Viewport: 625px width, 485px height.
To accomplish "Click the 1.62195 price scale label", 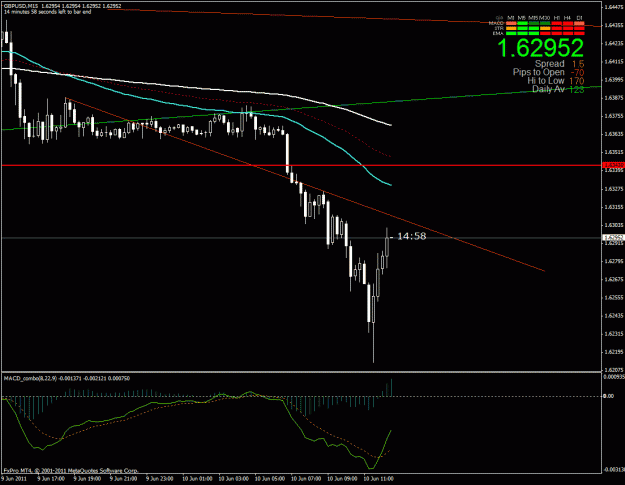I will (613, 352).
